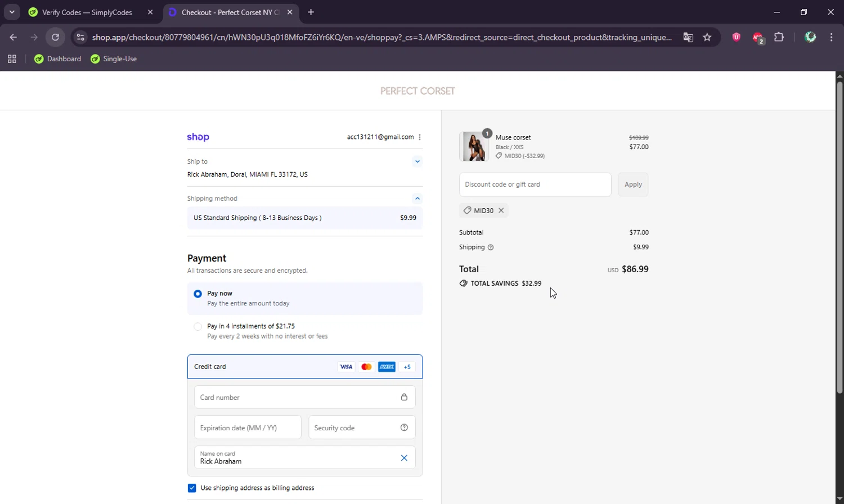844x504 pixels.
Task: Click the Shop logo
Action: pyautogui.click(x=198, y=137)
